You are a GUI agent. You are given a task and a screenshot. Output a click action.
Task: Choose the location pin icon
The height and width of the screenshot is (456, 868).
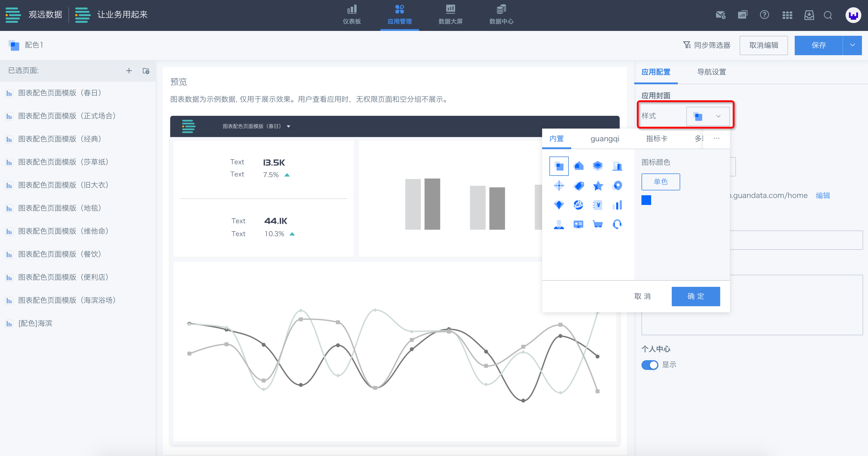[x=617, y=186]
